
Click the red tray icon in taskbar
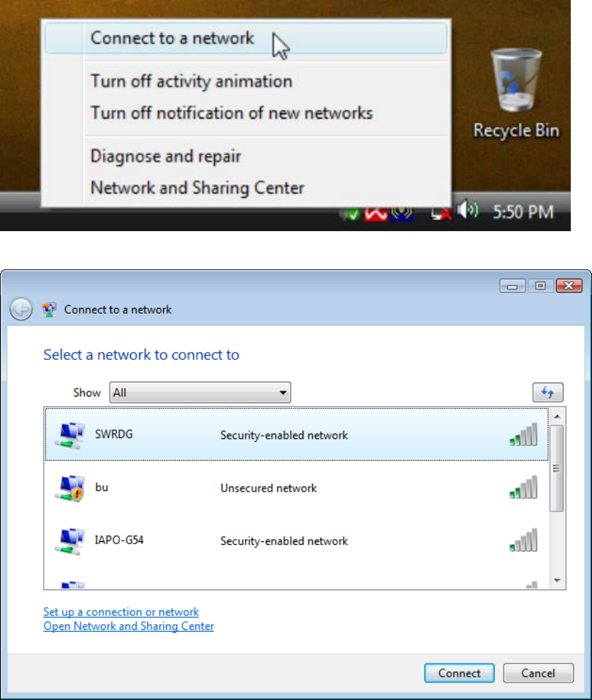376,214
